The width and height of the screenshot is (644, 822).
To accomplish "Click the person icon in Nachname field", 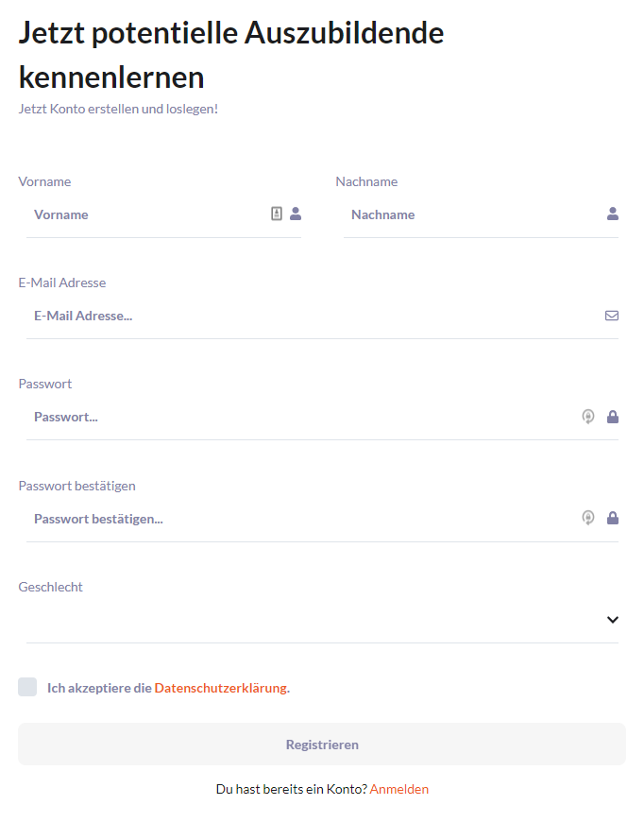I will (x=613, y=214).
